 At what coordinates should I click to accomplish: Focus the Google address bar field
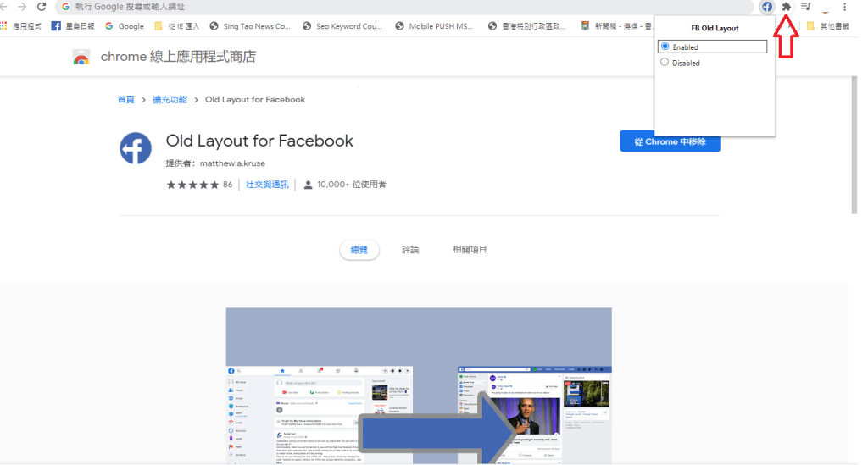click(404, 7)
